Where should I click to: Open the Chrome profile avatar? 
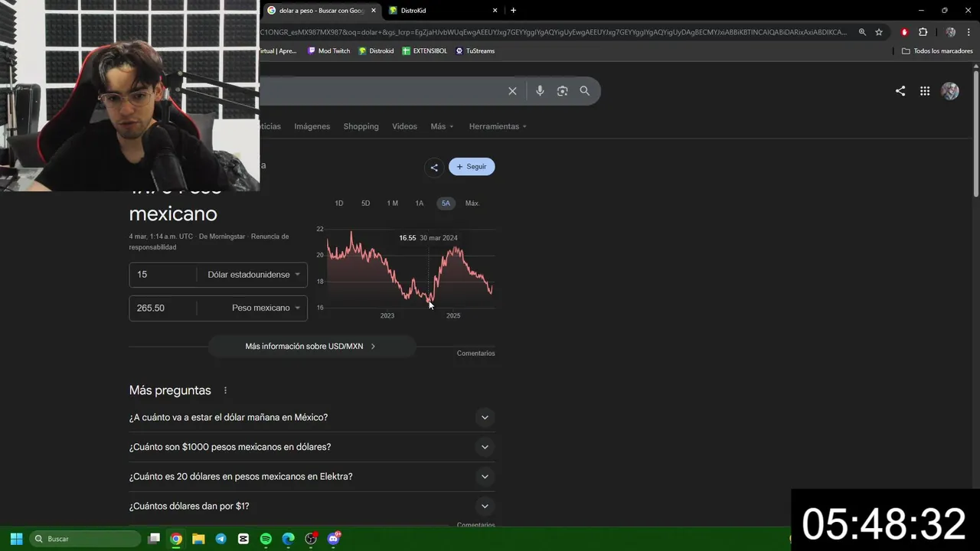(x=950, y=32)
